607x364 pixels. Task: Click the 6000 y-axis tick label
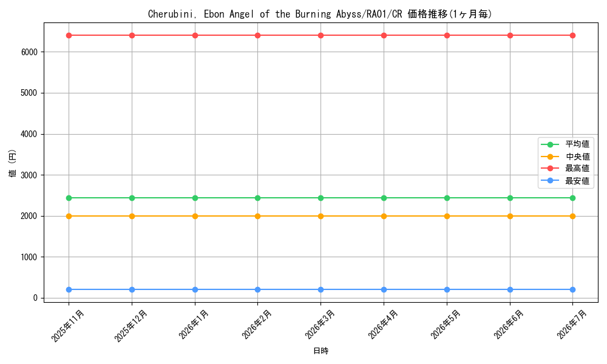coord(29,52)
